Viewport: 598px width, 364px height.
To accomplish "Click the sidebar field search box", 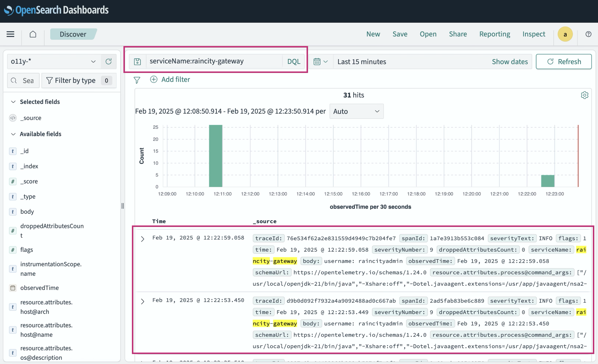I will [23, 80].
